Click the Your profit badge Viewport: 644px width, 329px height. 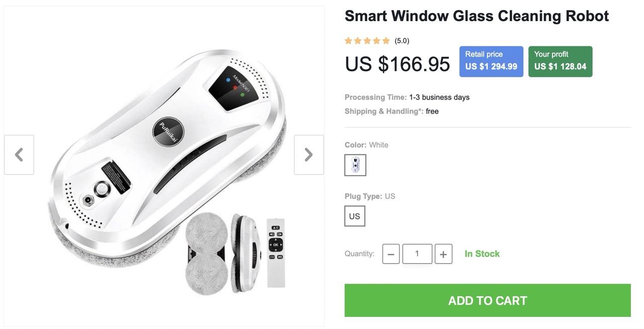560,61
